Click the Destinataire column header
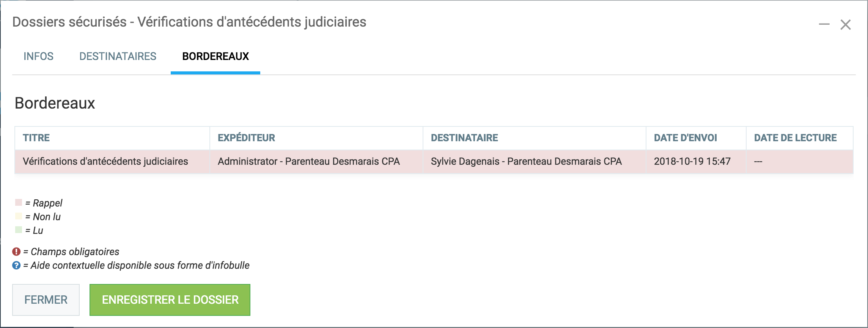The height and width of the screenshot is (328, 868). point(464,138)
